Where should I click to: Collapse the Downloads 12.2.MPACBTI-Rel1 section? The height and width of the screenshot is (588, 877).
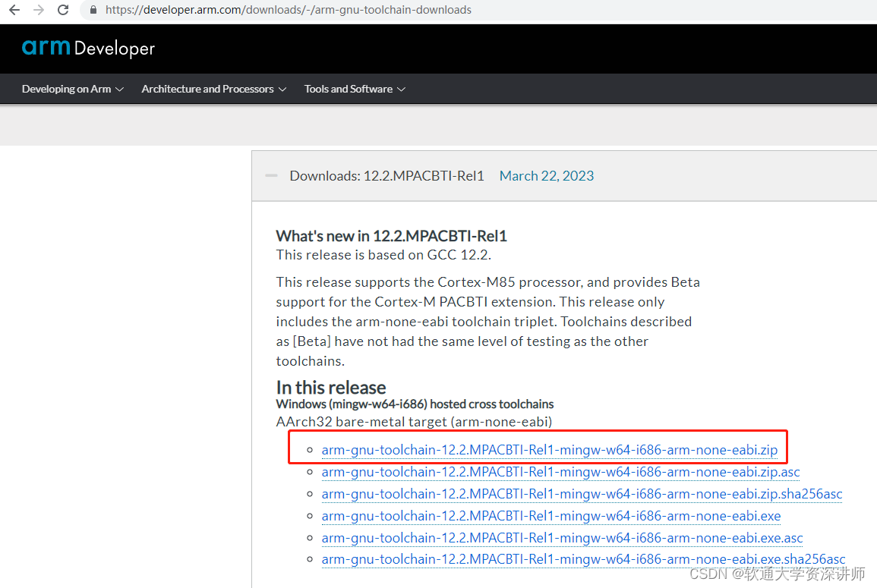point(271,175)
